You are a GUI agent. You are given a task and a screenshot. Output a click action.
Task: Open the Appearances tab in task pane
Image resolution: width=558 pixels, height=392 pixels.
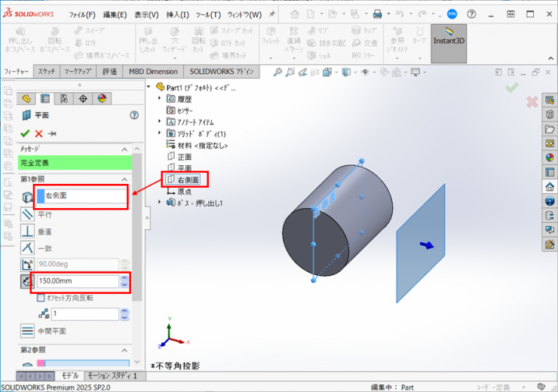pos(550,158)
